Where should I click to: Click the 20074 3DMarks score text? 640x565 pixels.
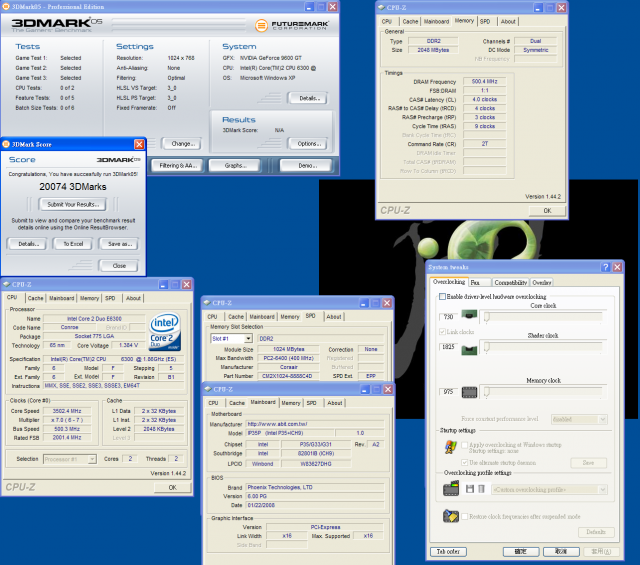[x=73, y=187]
